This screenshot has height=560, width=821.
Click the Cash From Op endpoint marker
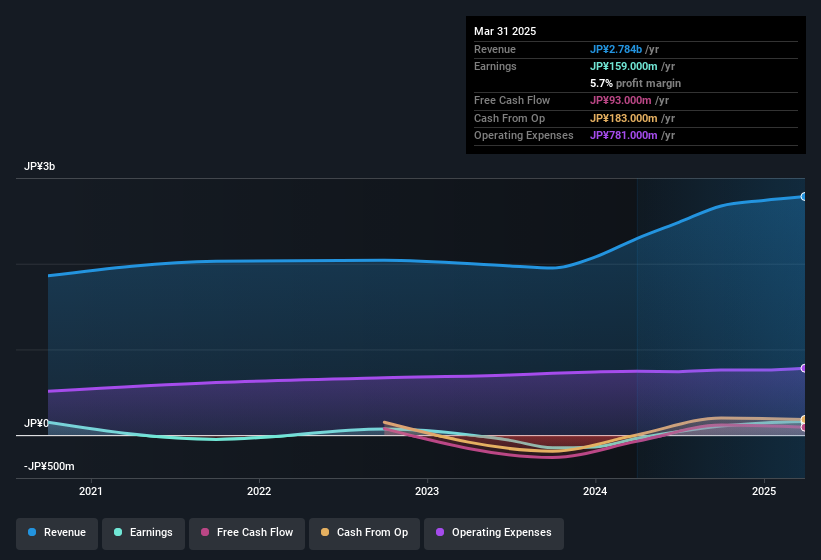tap(804, 420)
